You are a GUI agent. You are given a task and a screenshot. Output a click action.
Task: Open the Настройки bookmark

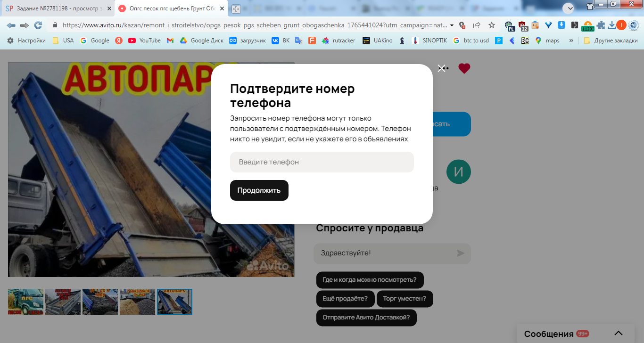(x=26, y=41)
